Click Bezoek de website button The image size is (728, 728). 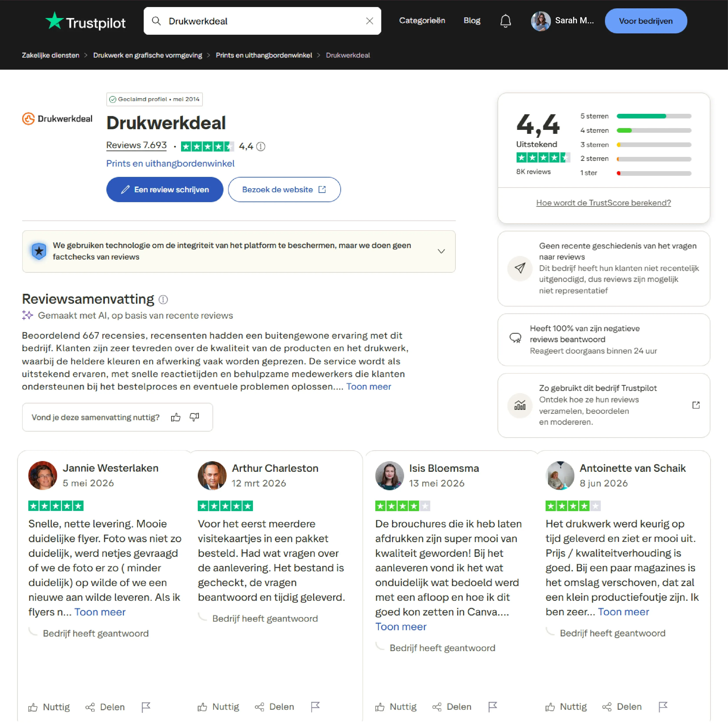click(x=284, y=190)
